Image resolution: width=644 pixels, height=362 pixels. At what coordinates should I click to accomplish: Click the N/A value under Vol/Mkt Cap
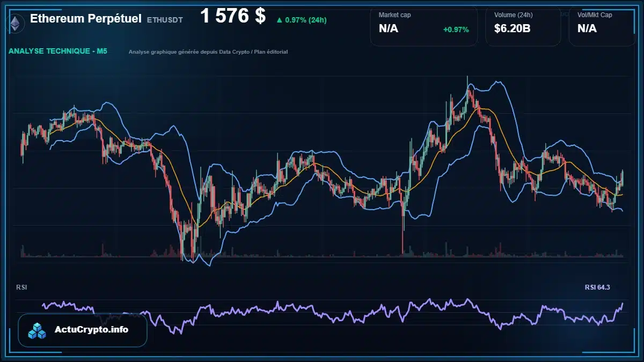coord(587,29)
